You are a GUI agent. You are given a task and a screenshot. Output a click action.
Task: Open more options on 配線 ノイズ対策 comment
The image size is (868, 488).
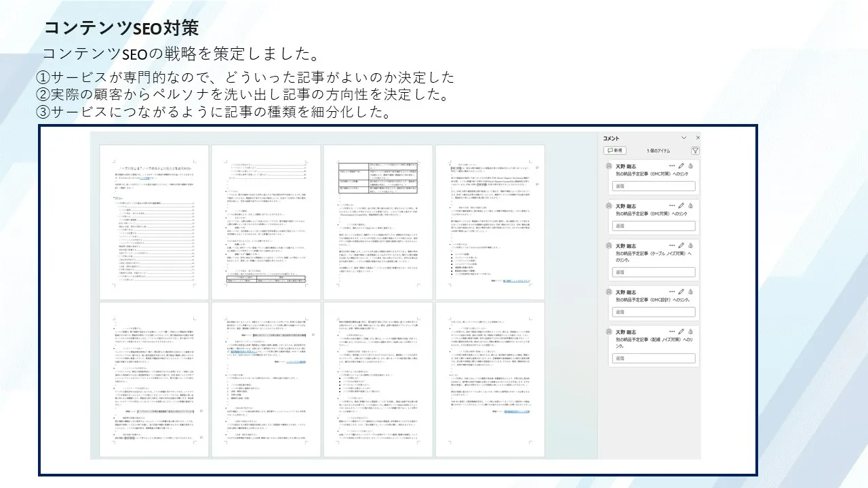tap(672, 332)
